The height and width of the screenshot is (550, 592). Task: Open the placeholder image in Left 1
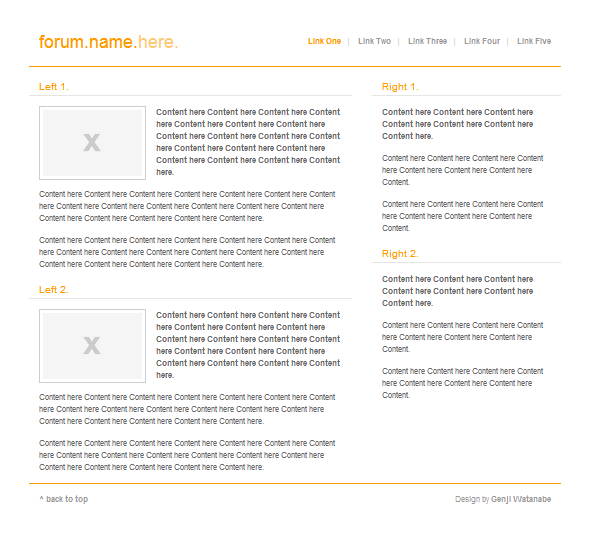click(92, 143)
